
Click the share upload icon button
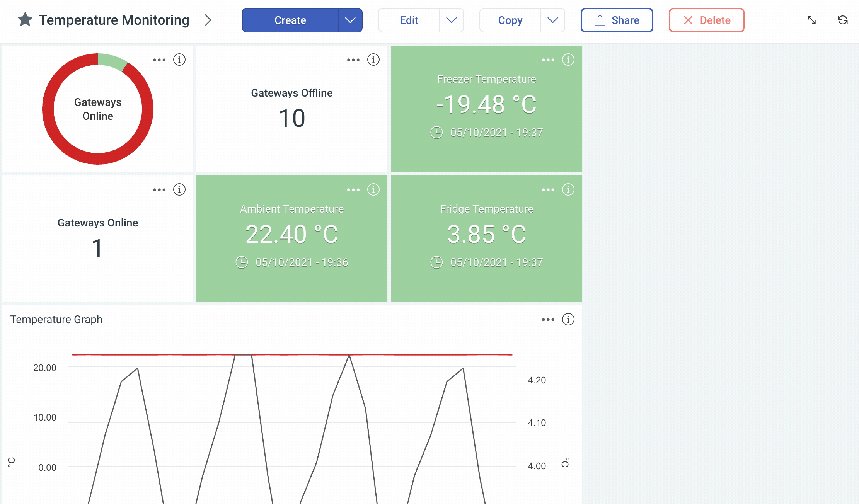[x=599, y=20]
